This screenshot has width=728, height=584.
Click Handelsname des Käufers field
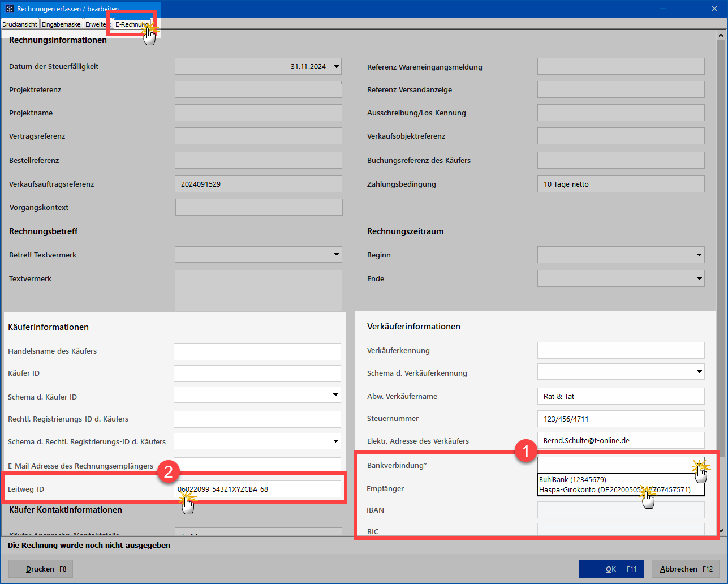[x=257, y=351]
